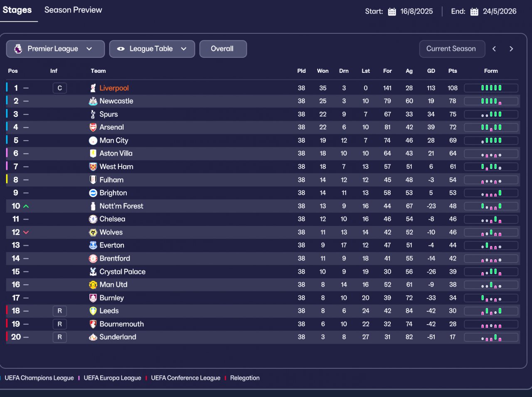Go to next season with right chevron

(x=511, y=49)
